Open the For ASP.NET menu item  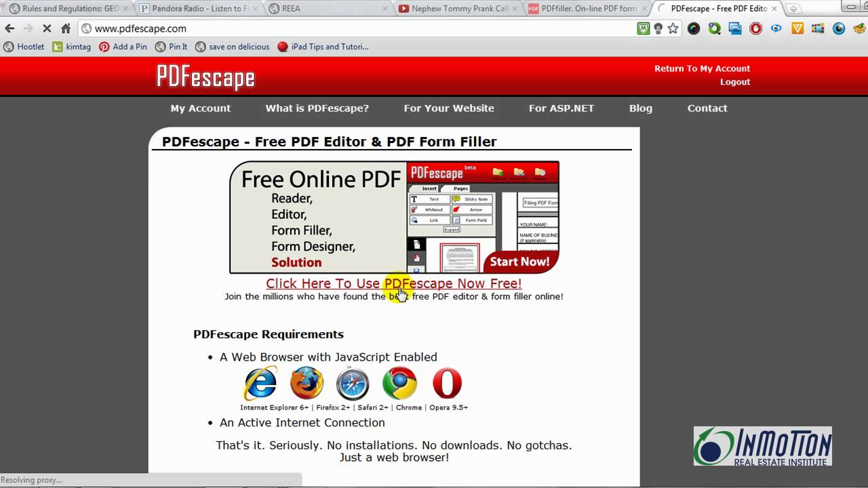tap(561, 108)
